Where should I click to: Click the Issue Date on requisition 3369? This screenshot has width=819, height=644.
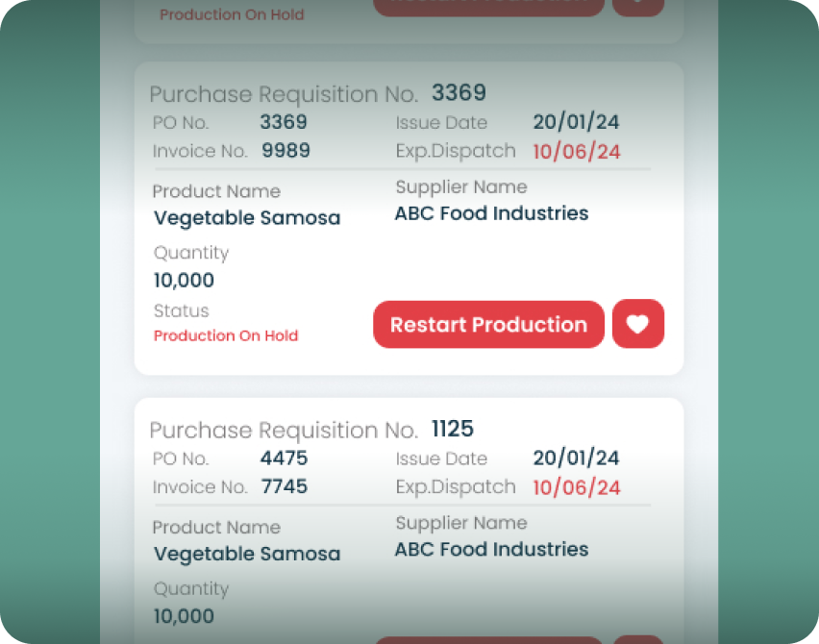pyautogui.click(x=576, y=122)
